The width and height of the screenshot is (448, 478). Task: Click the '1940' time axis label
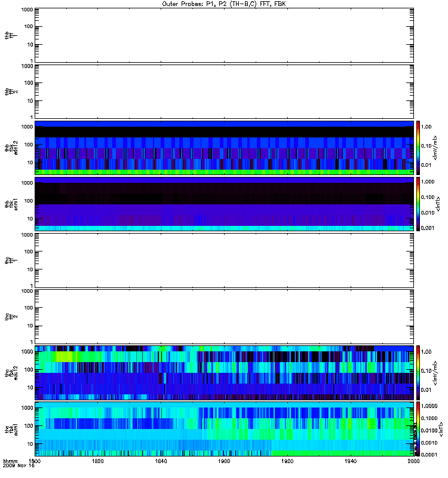[x=351, y=461]
